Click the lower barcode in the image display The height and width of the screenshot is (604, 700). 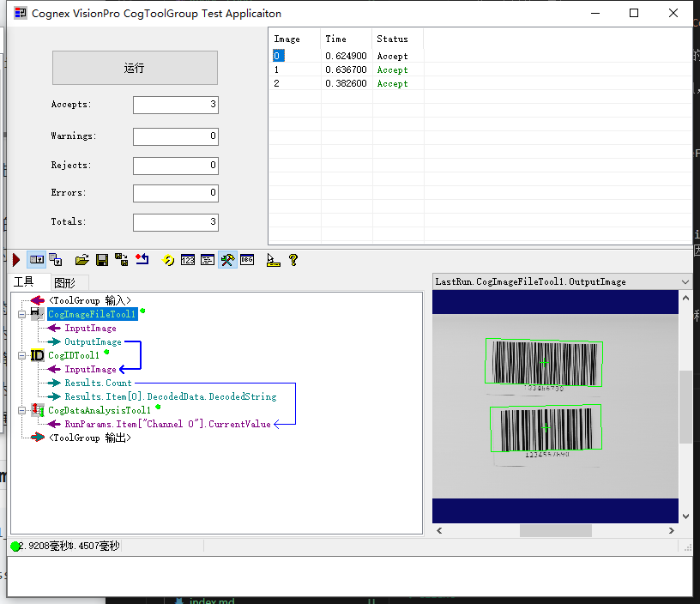(x=546, y=428)
